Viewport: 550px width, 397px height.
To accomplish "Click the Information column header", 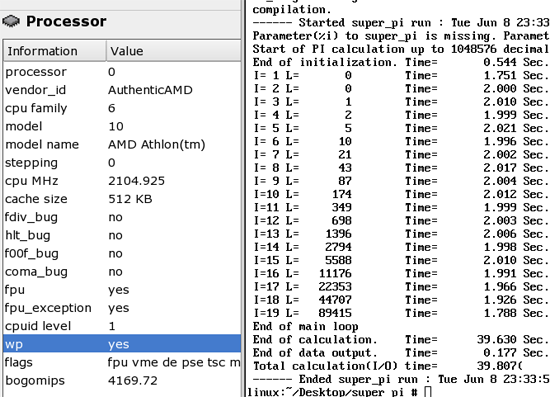I will coord(55,51).
